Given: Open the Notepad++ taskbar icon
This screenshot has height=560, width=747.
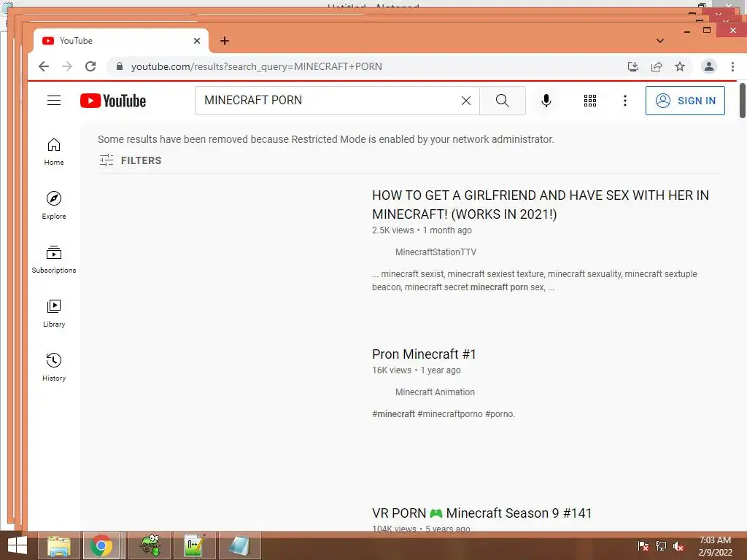Looking at the screenshot, I should (194, 545).
